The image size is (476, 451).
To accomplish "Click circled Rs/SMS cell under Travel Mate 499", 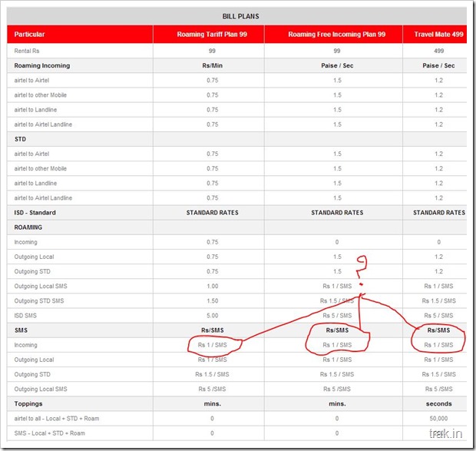I will [x=438, y=330].
